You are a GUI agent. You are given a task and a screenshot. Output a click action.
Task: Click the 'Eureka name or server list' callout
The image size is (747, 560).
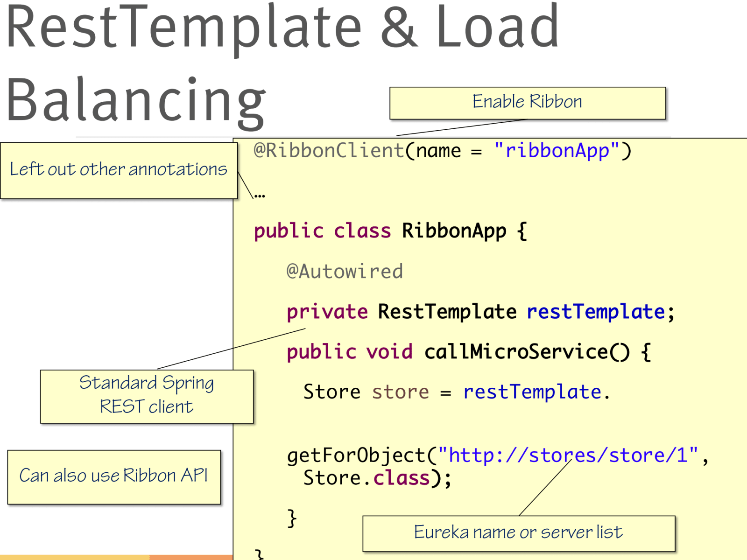click(x=519, y=533)
